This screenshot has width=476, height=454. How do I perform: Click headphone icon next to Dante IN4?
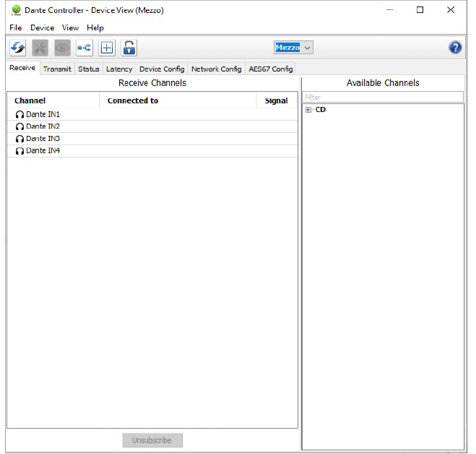pyautogui.click(x=20, y=150)
